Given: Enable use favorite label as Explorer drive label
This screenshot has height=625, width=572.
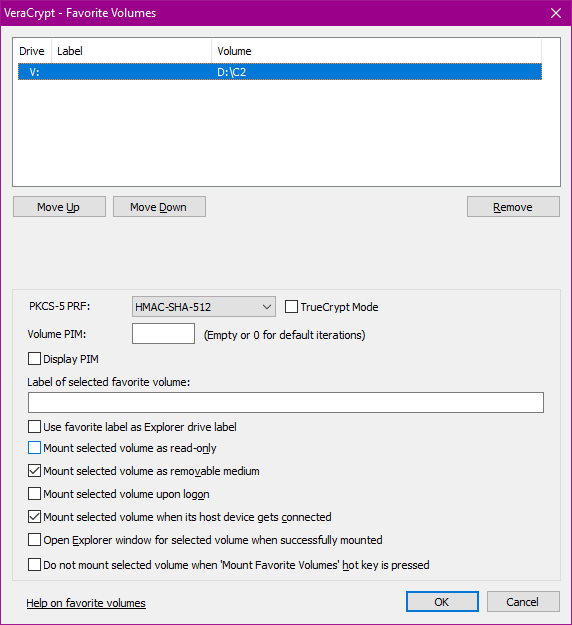Looking at the screenshot, I should coord(34,427).
